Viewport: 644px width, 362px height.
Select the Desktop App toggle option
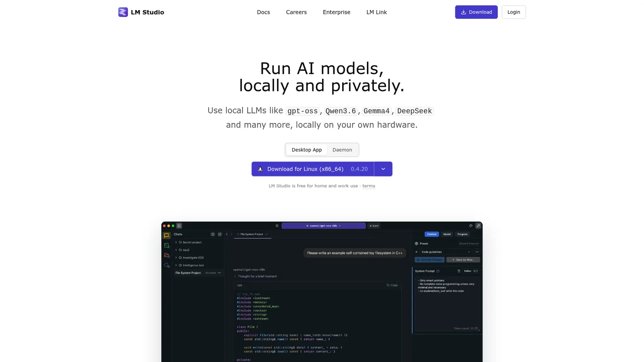[307, 150]
